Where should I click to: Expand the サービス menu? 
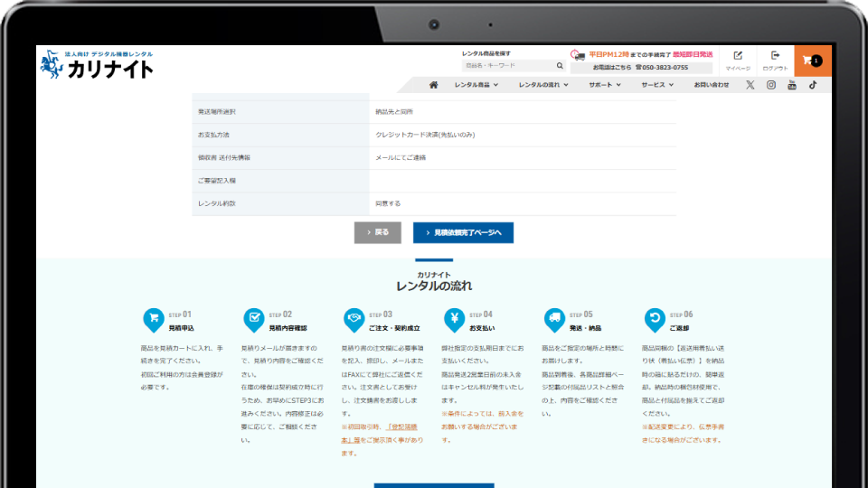pos(657,85)
